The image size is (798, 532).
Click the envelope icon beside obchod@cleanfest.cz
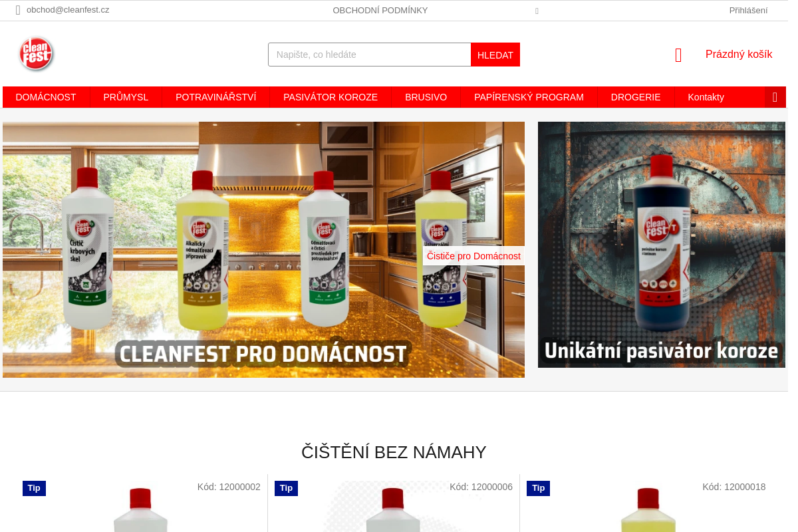[x=18, y=10]
